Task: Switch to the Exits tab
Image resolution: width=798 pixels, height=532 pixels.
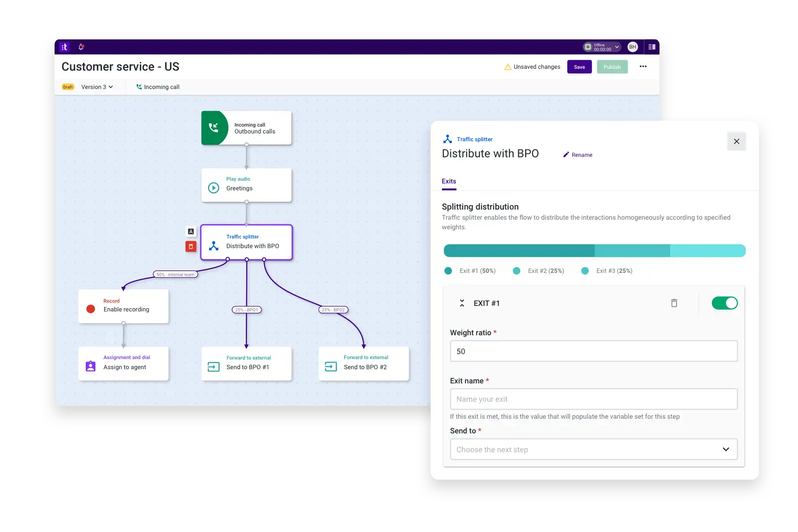Action: coord(449,181)
